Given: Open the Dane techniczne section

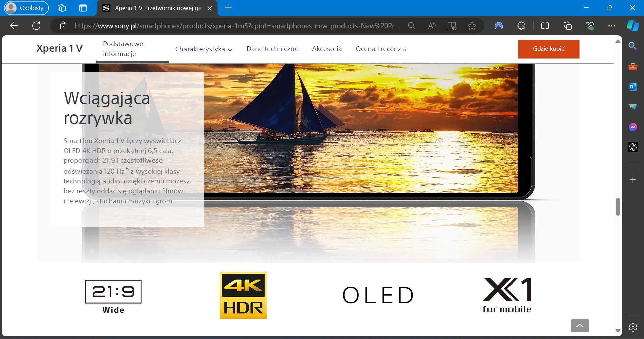Looking at the screenshot, I should 272,49.
